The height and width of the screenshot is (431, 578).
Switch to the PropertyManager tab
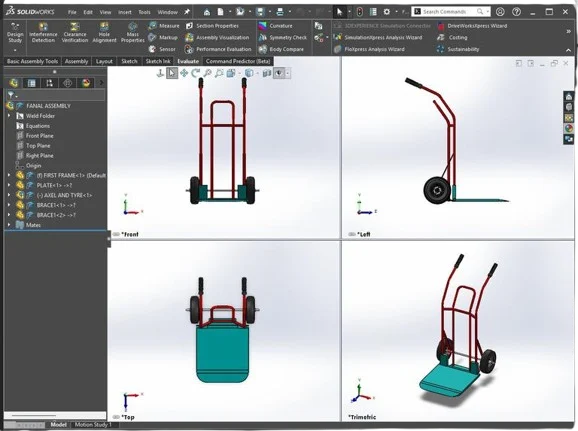(32, 83)
